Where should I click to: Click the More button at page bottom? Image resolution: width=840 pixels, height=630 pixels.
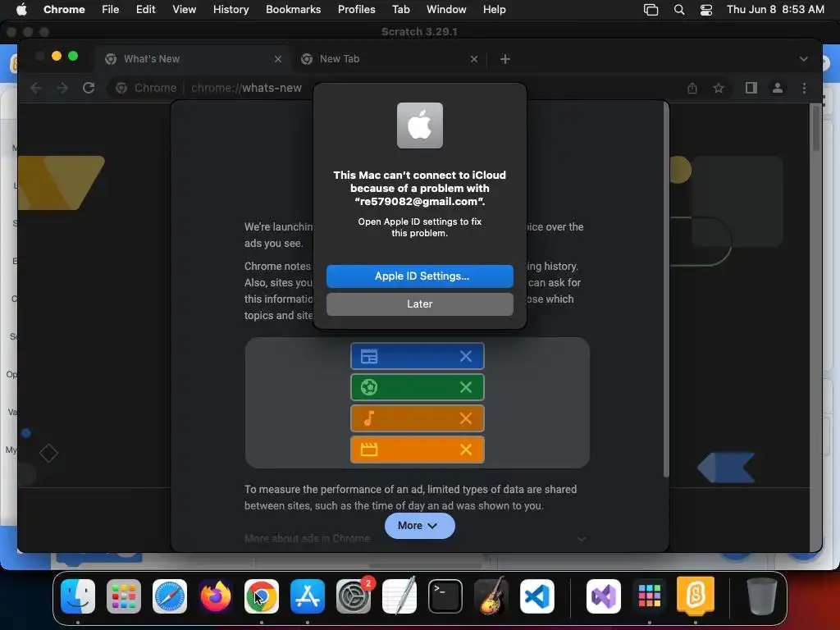tap(419, 526)
